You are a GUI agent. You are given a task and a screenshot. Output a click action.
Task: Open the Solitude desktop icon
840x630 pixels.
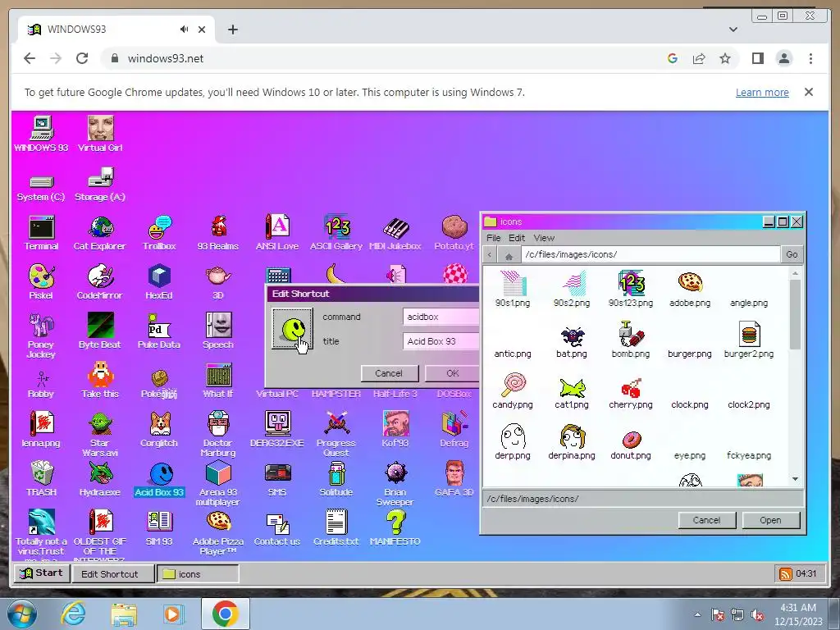coord(336,479)
